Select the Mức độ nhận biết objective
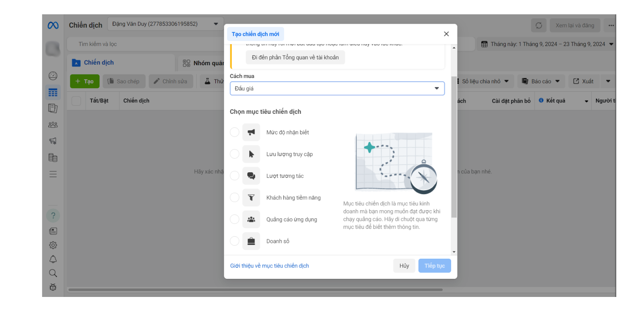This screenshot has width=644, height=309. (235, 132)
